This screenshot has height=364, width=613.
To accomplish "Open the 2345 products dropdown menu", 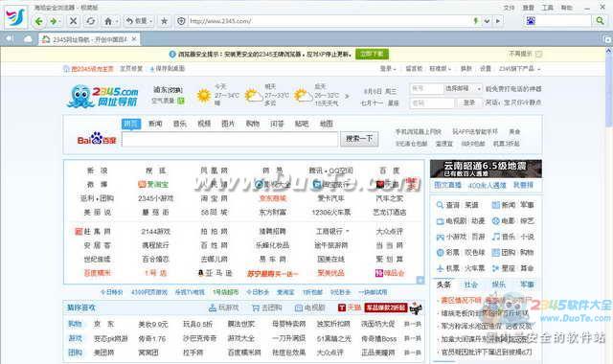I will point(519,68).
